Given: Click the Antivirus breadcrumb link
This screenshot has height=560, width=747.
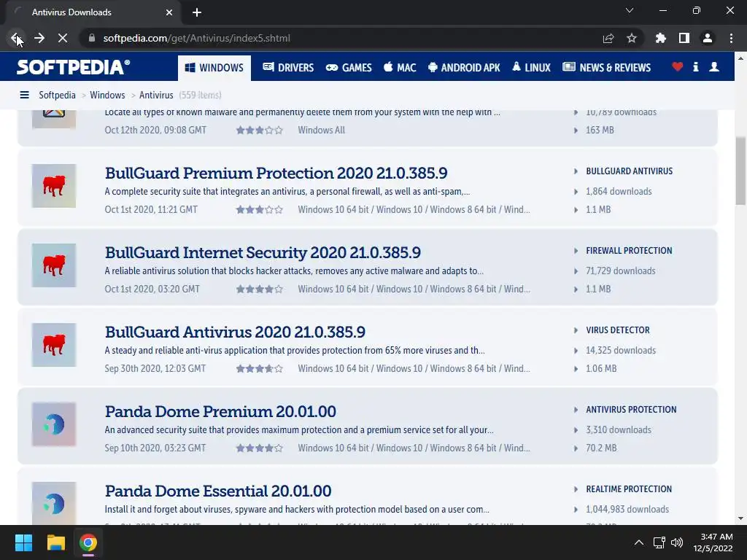Looking at the screenshot, I should pyautogui.click(x=156, y=96).
